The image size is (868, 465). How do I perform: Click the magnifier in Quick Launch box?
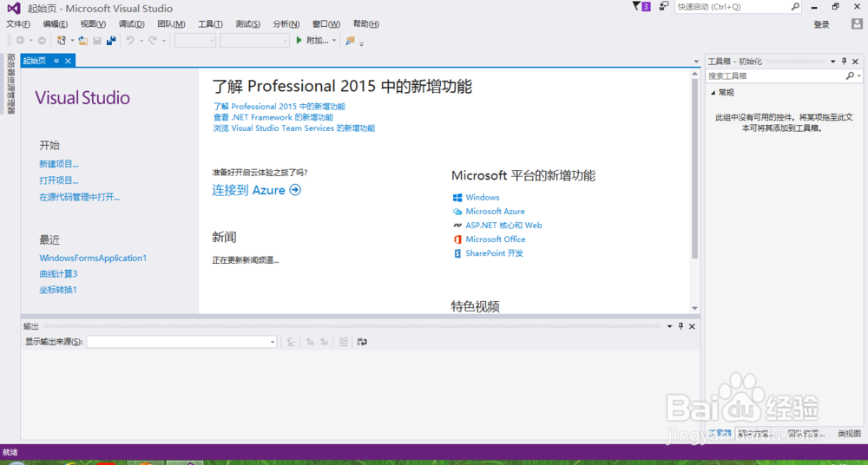(795, 7)
